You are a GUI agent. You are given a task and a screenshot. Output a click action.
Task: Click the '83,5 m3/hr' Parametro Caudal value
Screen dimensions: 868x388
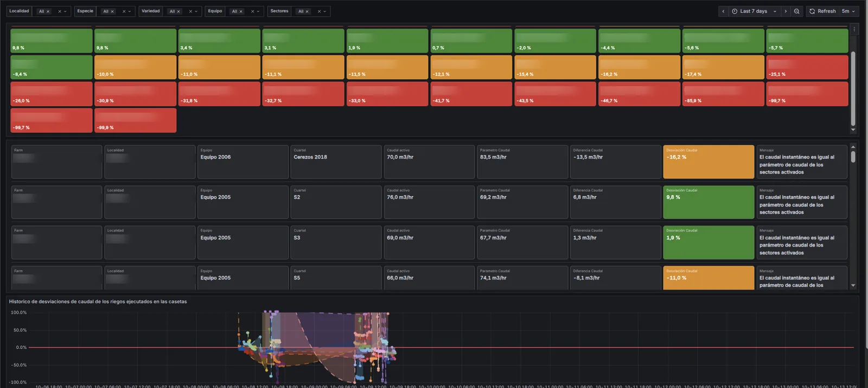click(493, 157)
